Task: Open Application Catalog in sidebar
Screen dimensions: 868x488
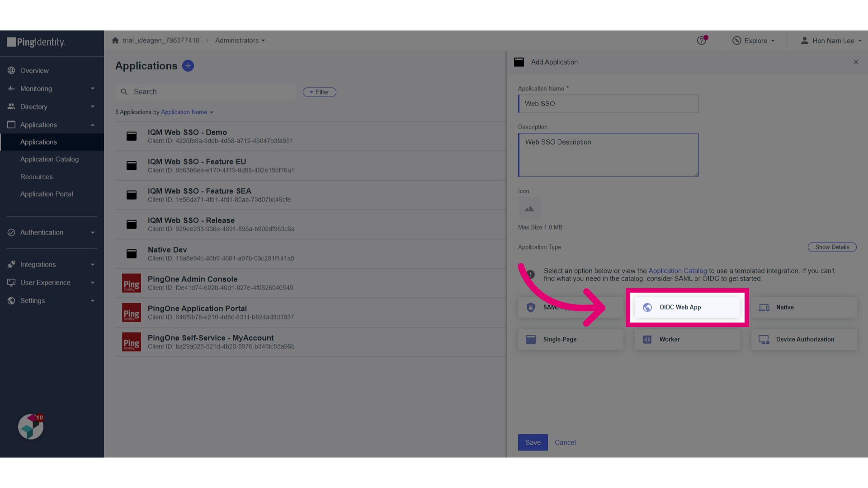Action: (x=49, y=159)
